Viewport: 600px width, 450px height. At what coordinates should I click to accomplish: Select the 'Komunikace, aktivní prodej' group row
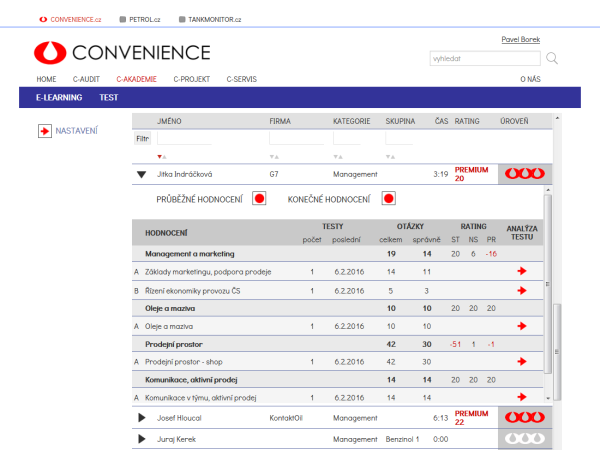pos(338,380)
